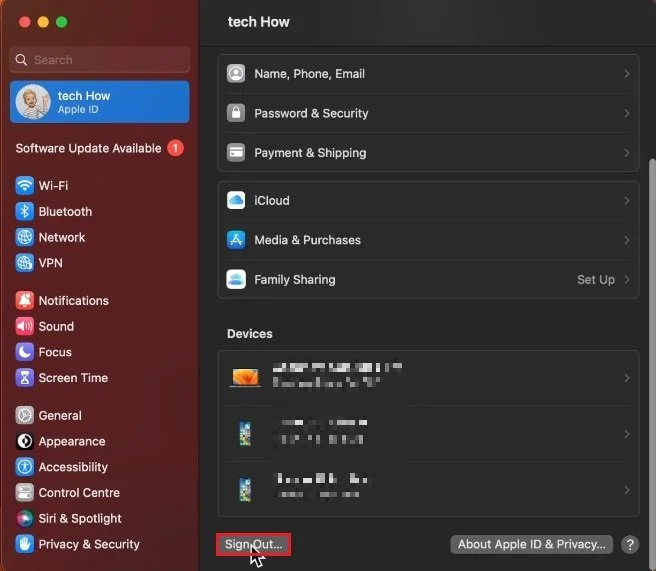Screen dimensions: 656x571
Task: Expand the iCloud row chevron
Action: point(626,201)
